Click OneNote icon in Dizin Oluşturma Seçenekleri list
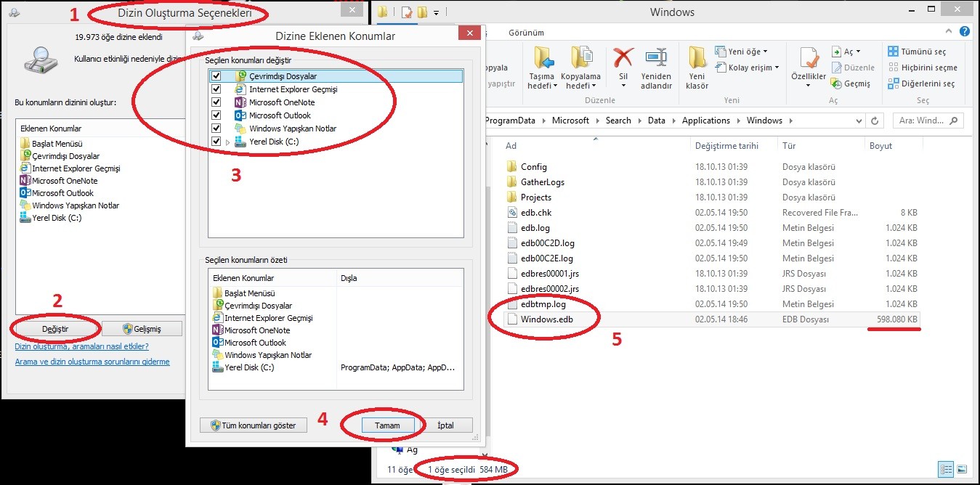The width and height of the screenshot is (980, 485). point(25,181)
